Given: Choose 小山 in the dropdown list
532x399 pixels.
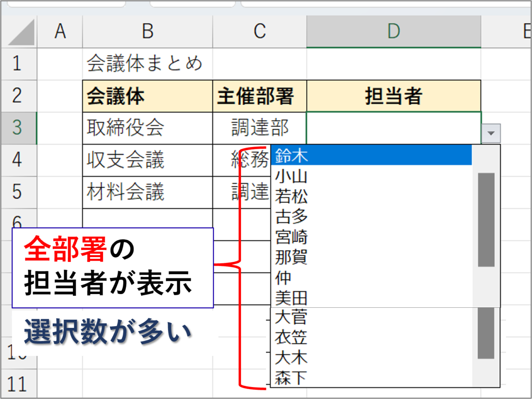Looking at the screenshot, I should point(372,175).
